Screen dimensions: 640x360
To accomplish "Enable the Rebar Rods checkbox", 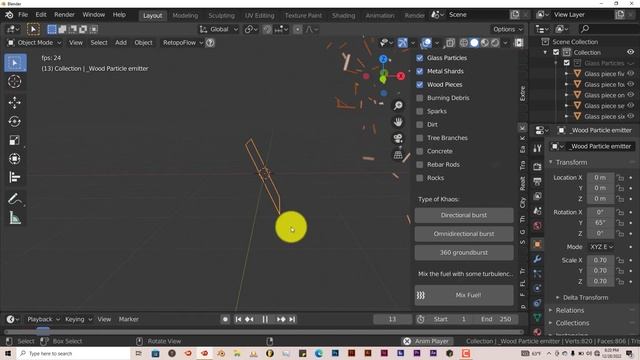I will point(420,164).
